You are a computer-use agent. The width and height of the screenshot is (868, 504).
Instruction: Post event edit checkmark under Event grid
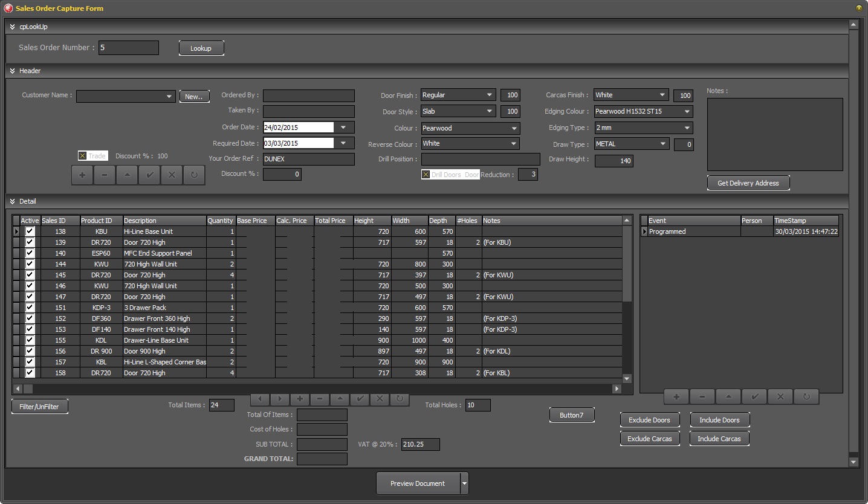point(754,397)
